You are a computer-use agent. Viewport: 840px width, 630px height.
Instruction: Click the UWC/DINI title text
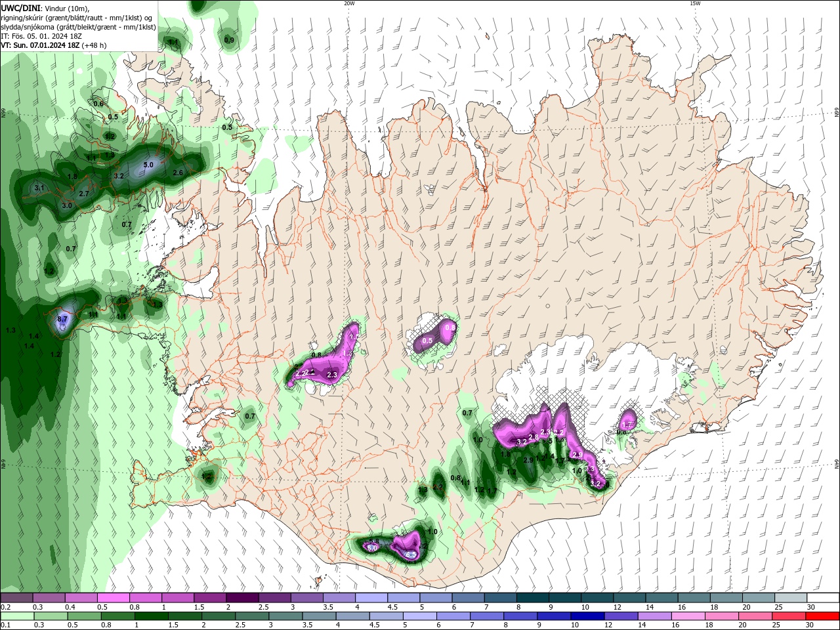21,8
